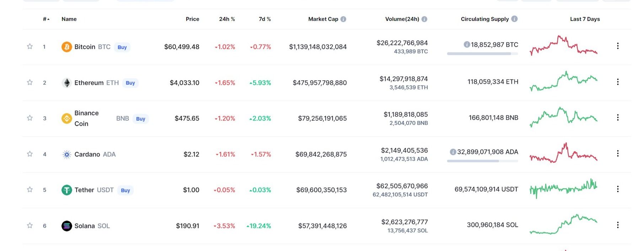Open the more options menu for Cardano
This screenshot has height=251, width=644.
click(x=618, y=153)
